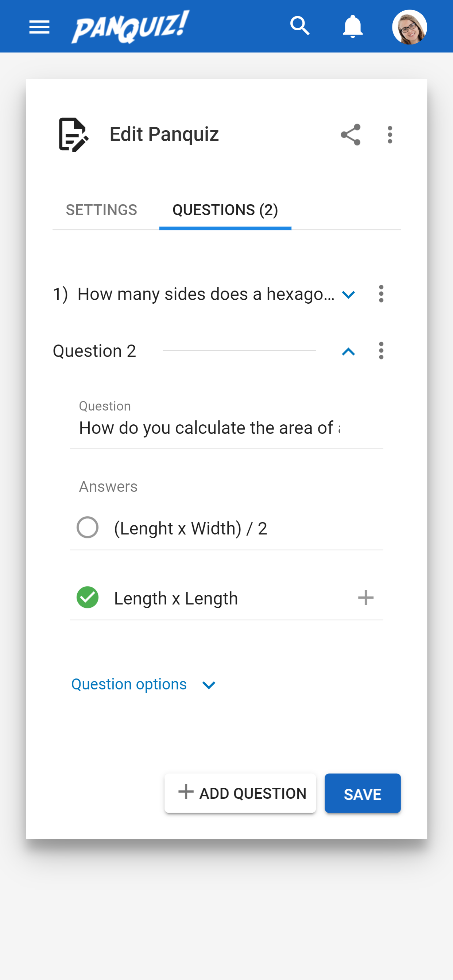Image resolution: width=453 pixels, height=980 pixels.
Task: Mark (Lenght x Width) / 2 as correct
Action: pos(88,527)
